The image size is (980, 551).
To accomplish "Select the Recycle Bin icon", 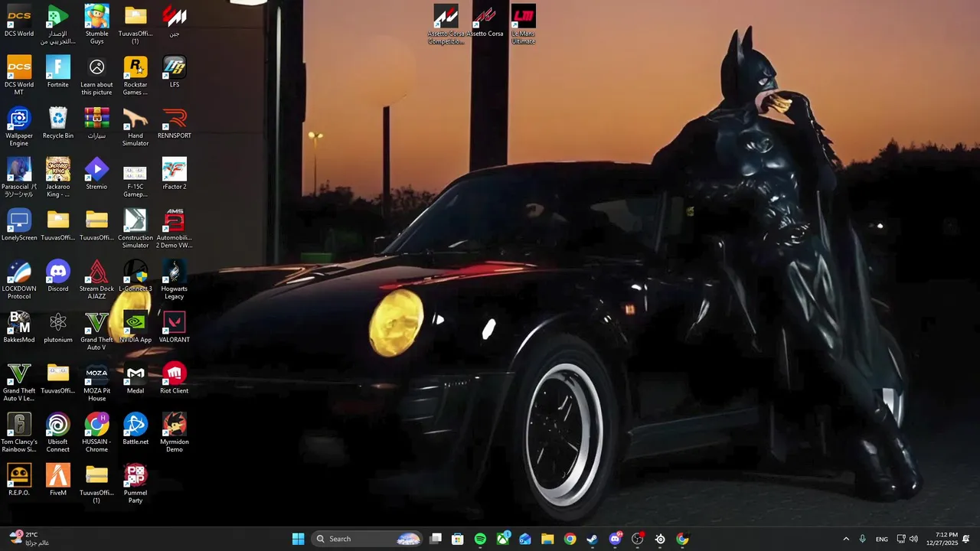I will tap(58, 122).
